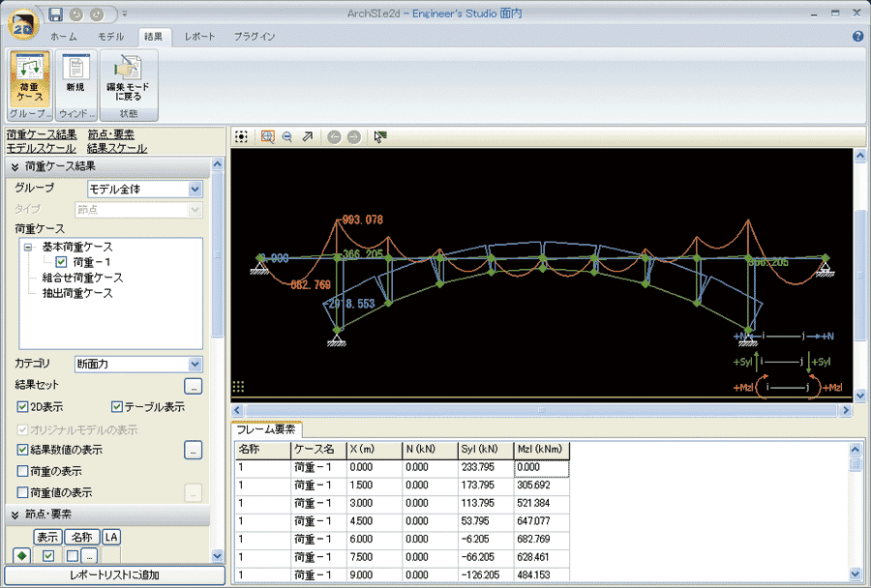The width and height of the screenshot is (871, 588).
Task: Click the Mzl (kNm) column header
Action: (x=542, y=450)
